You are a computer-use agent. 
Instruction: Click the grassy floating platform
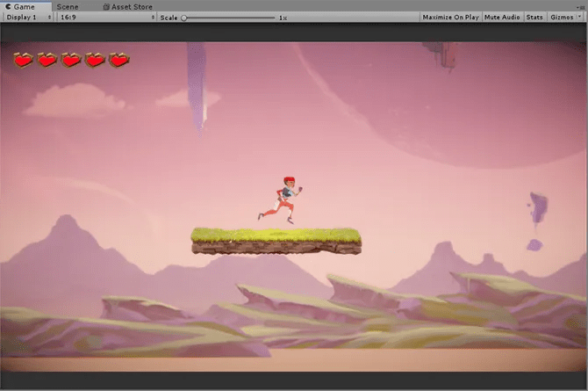[276, 241]
